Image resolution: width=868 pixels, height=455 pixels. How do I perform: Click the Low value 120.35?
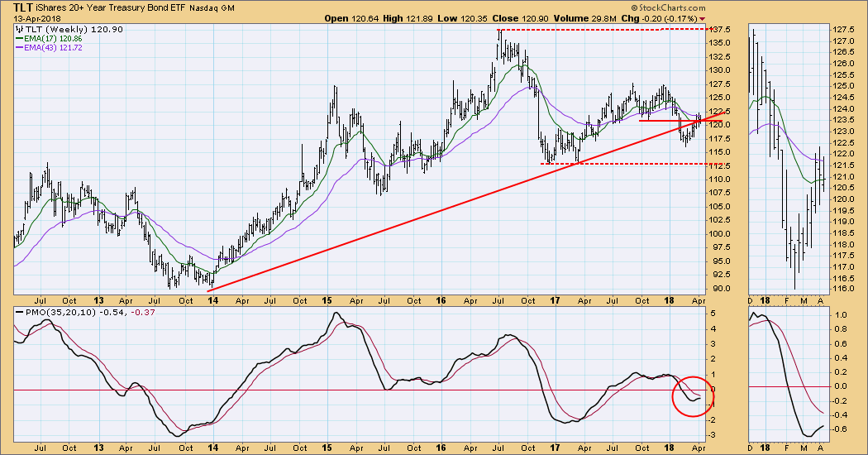click(473, 18)
